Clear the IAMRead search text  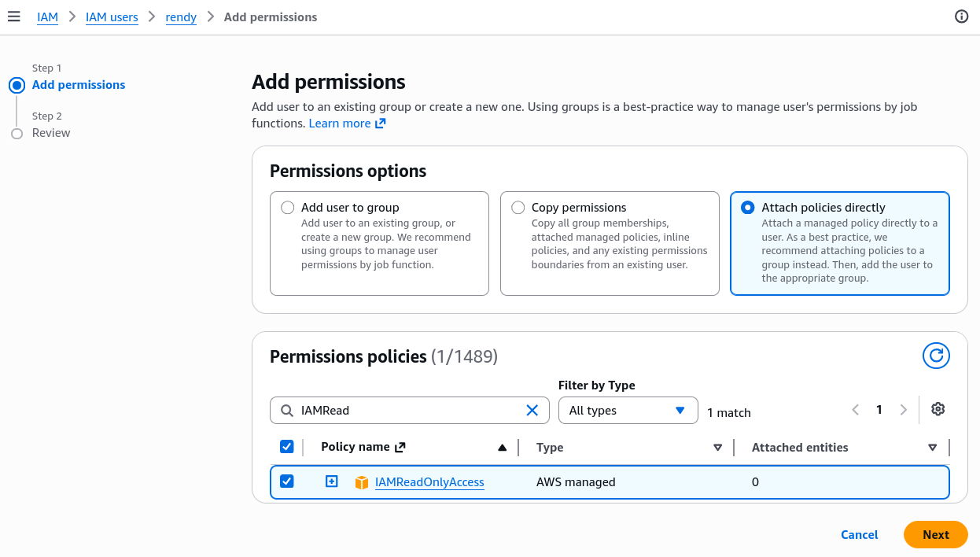(x=532, y=410)
